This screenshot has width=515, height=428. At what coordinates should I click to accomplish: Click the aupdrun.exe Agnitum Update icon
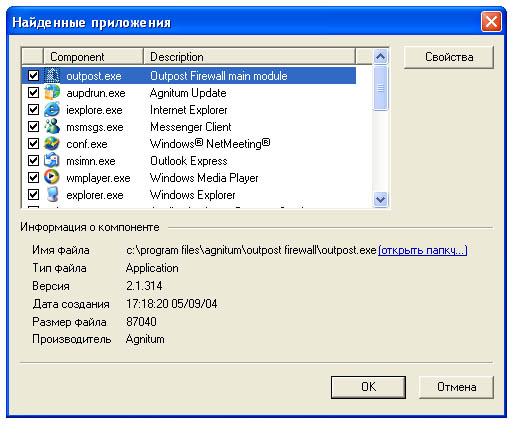tap(52, 92)
